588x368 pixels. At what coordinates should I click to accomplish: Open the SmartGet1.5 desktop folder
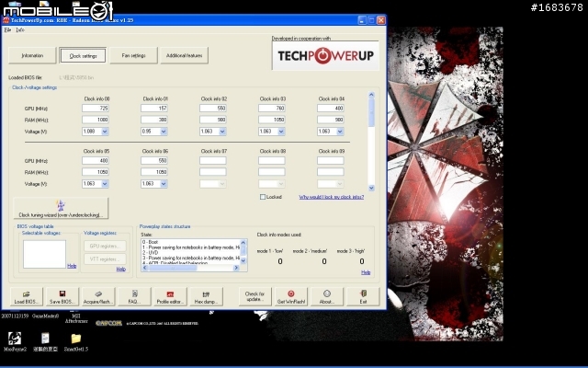click(76, 341)
